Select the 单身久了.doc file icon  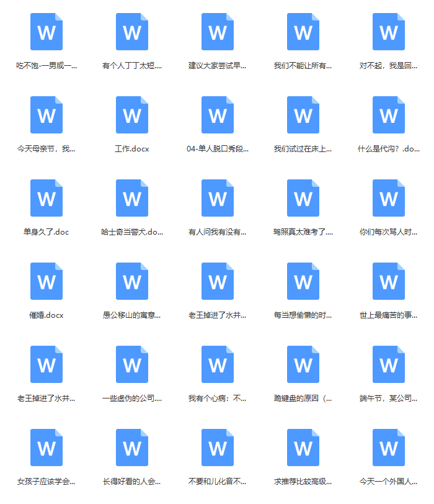coord(46,198)
